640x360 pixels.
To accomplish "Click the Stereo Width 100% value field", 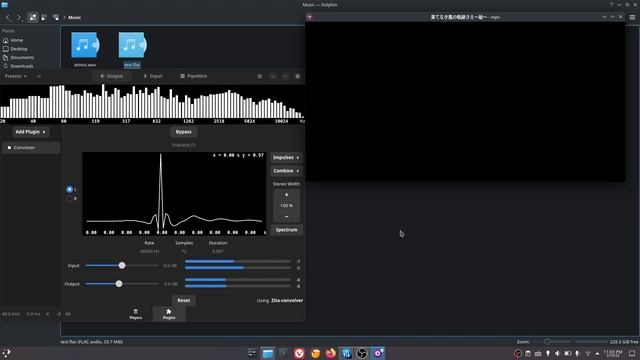I will [287, 205].
